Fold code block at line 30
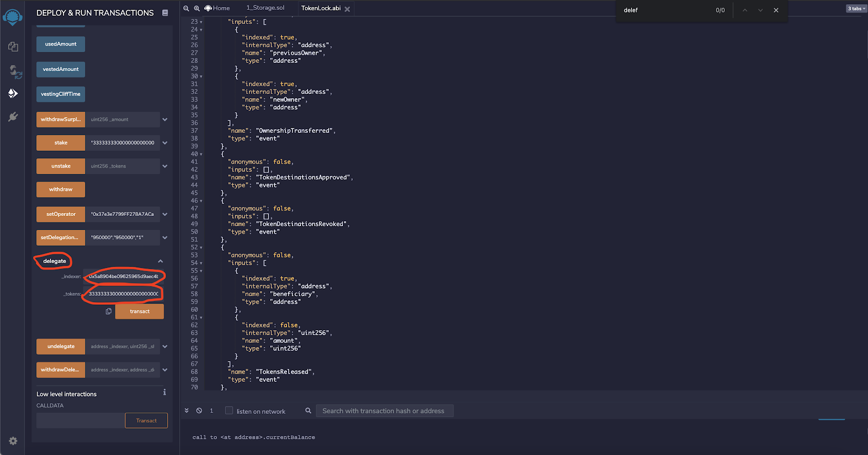Viewport: 868px width, 455px height. coord(201,76)
